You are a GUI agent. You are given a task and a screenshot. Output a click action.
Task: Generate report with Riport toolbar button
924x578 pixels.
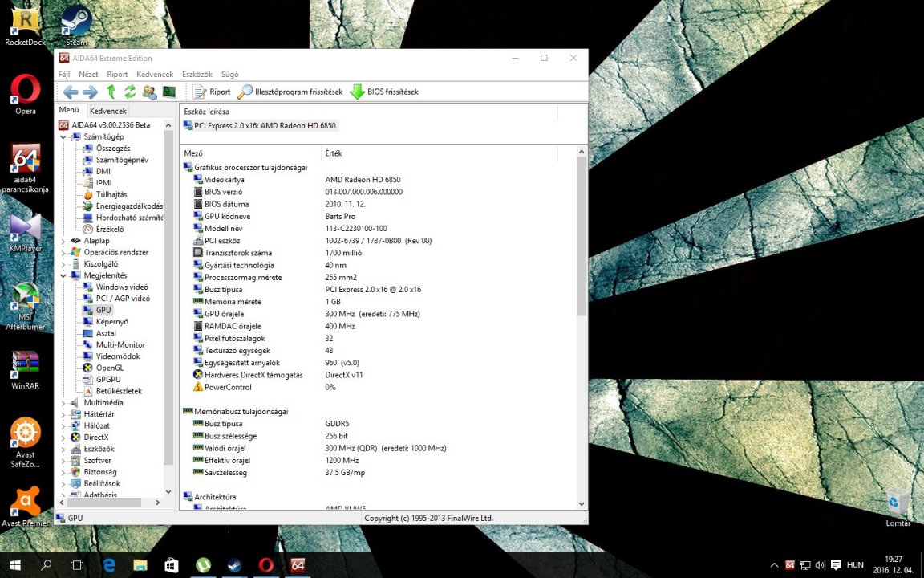[212, 92]
